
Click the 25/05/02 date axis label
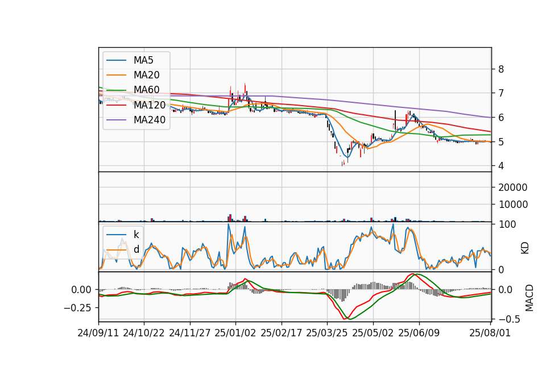[x=373, y=333]
